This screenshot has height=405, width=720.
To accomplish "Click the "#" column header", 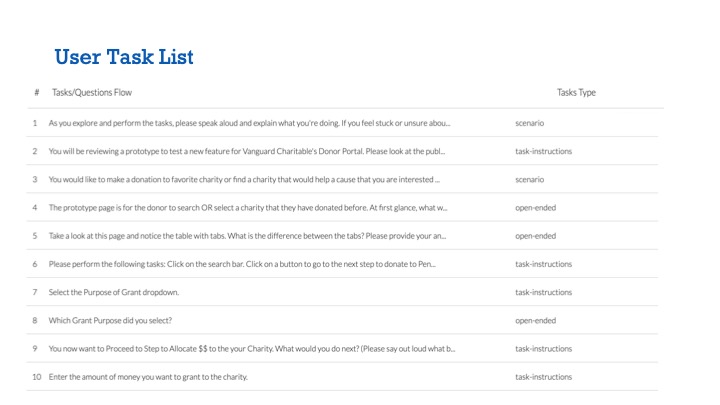I will pos(36,93).
